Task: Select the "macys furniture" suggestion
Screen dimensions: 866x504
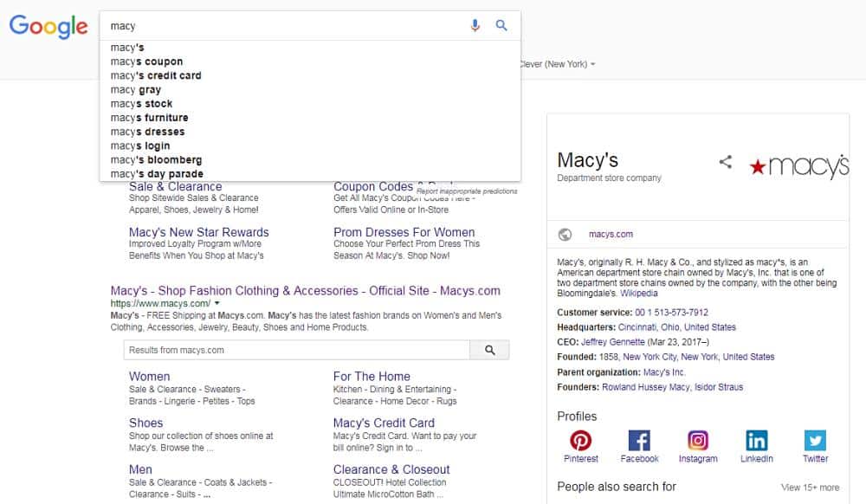Action: point(310,118)
